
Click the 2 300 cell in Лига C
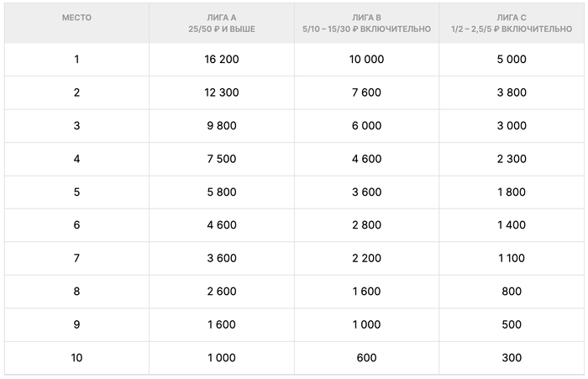coord(511,159)
